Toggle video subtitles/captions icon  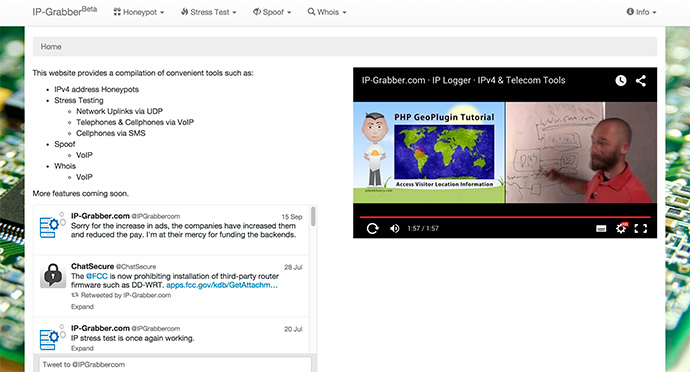601,228
